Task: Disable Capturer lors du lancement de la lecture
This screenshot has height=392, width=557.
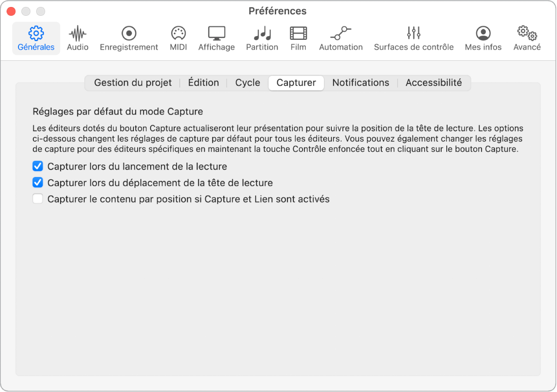Action: tap(38, 166)
